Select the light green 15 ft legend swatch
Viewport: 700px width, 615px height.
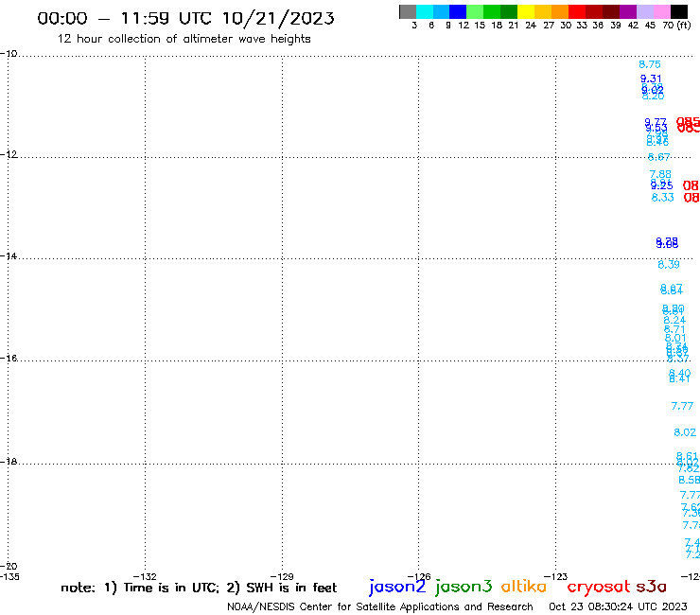pyautogui.click(x=475, y=11)
